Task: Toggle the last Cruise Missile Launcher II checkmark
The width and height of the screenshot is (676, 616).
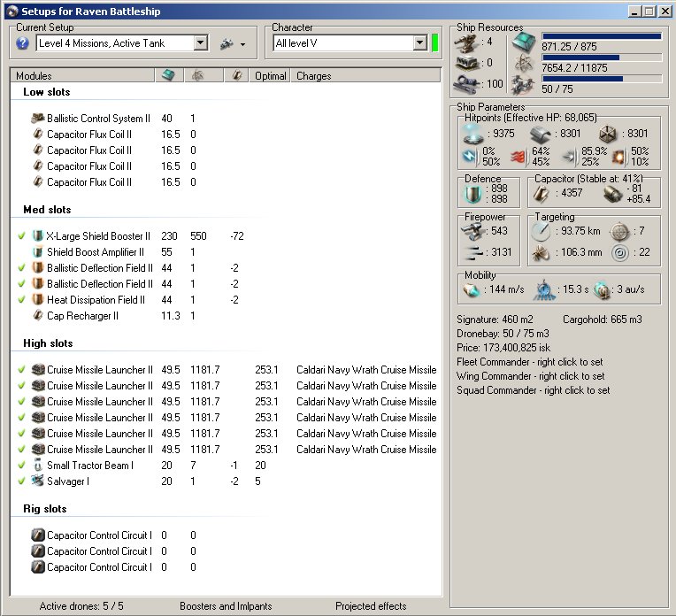Action: point(21,450)
